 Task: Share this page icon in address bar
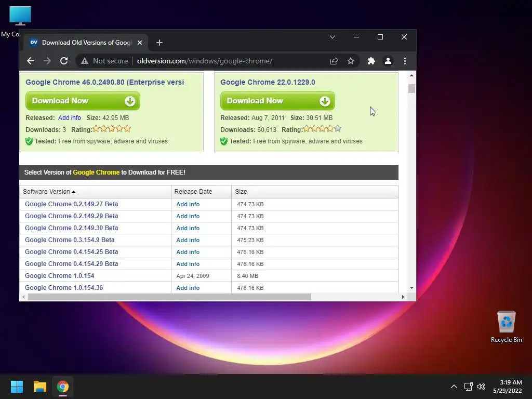[x=334, y=61]
